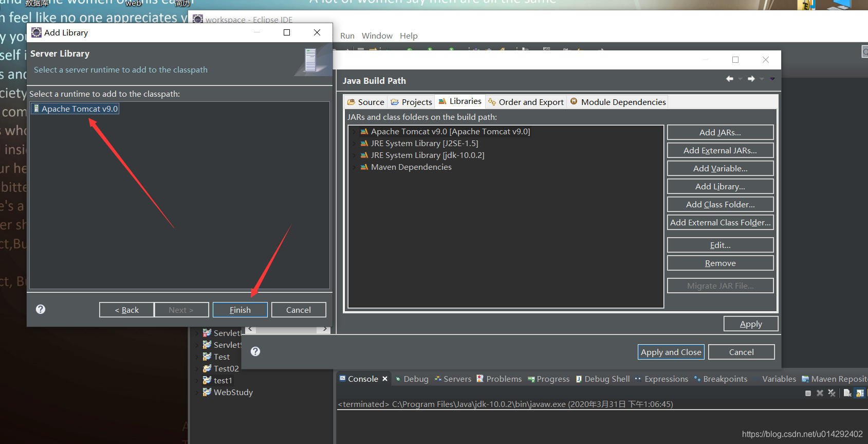Cancel the Java Build Path dialog
This screenshot has height=444, width=868.
click(x=741, y=352)
